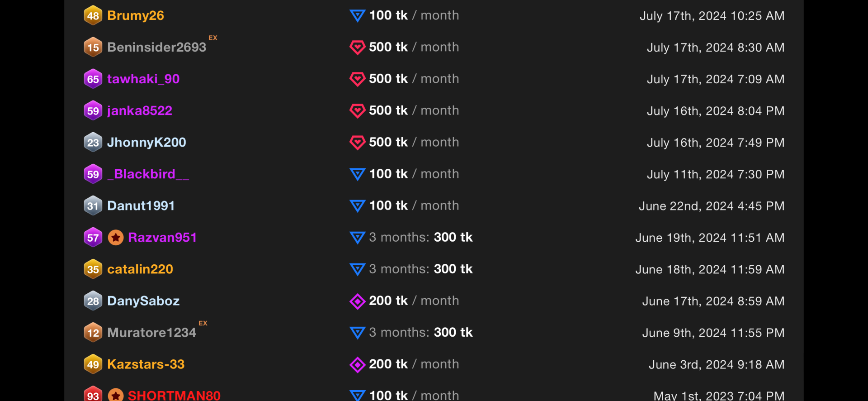Click the star badge next to SHORTMAN80
Viewport: 868px width, 401px height.
pyautogui.click(x=116, y=395)
